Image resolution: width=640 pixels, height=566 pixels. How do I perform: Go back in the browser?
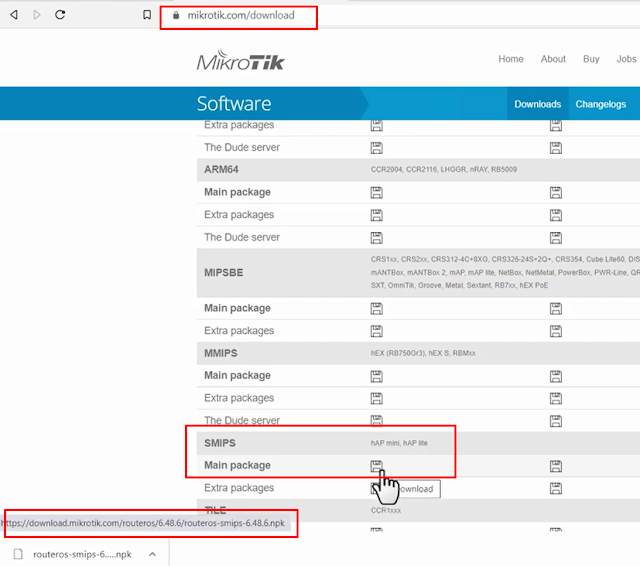14,15
